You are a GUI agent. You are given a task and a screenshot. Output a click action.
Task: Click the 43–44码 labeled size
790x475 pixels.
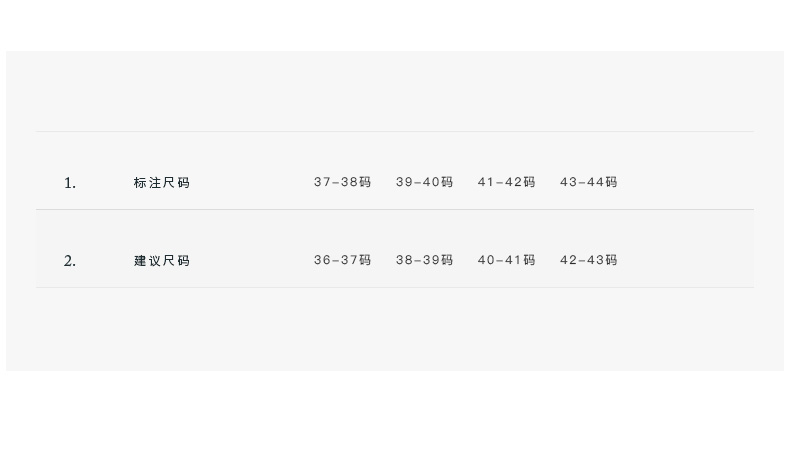pyautogui.click(x=588, y=182)
